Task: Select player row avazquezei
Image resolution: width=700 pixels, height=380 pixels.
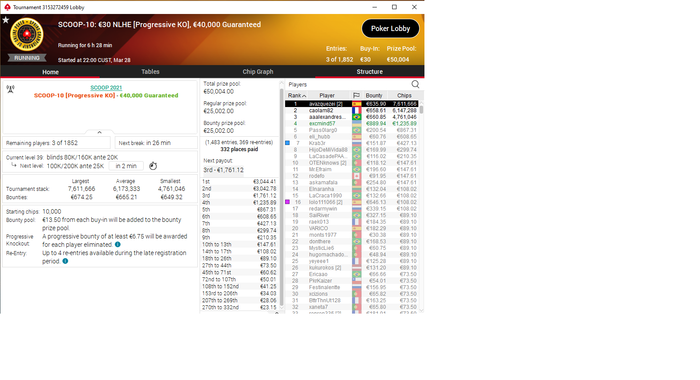Action: coord(351,104)
